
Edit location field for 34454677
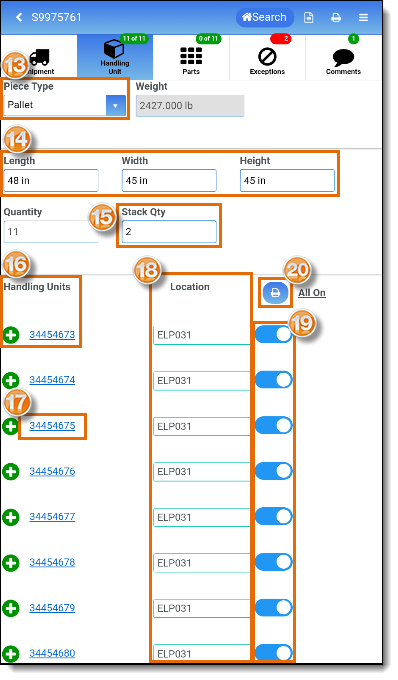tap(202, 517)
